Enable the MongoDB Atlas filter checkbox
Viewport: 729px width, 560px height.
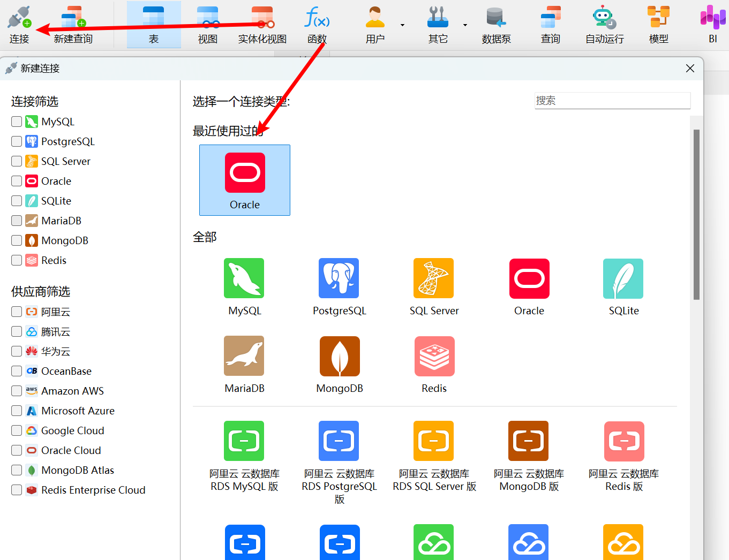tap(17, 470)
